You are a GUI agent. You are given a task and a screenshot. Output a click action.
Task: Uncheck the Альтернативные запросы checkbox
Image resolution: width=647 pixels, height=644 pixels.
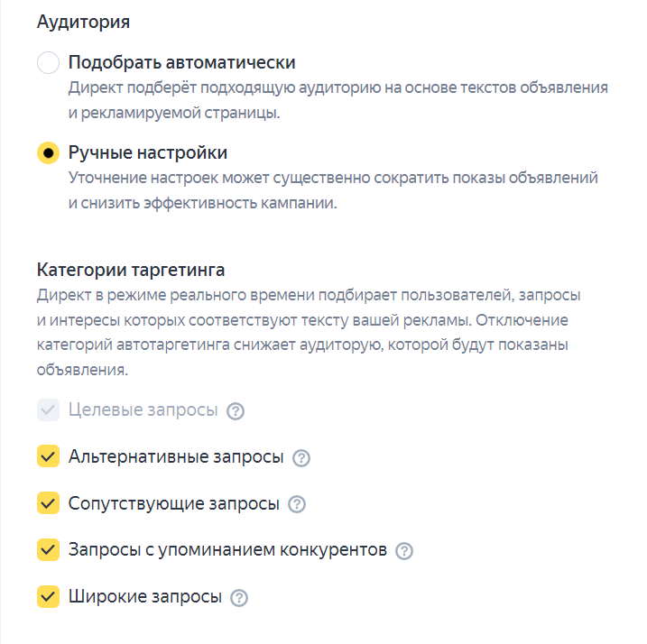(x=48, y=457)
